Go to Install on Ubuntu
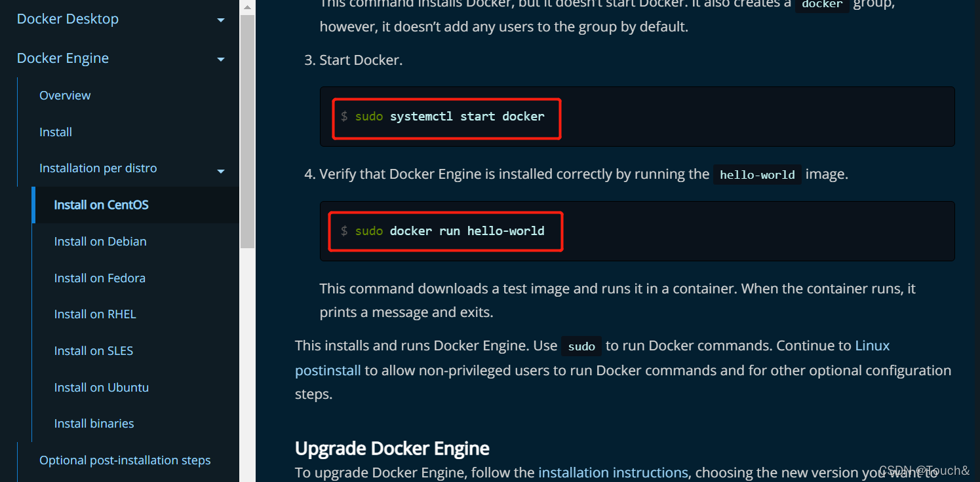 (x=102, y=388)
